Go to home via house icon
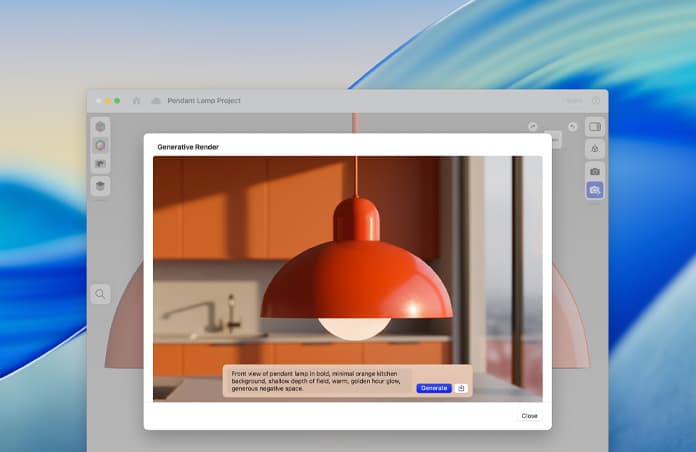This screenshot has height=452, width=696. pyautogui.click(x=137, y=101)
